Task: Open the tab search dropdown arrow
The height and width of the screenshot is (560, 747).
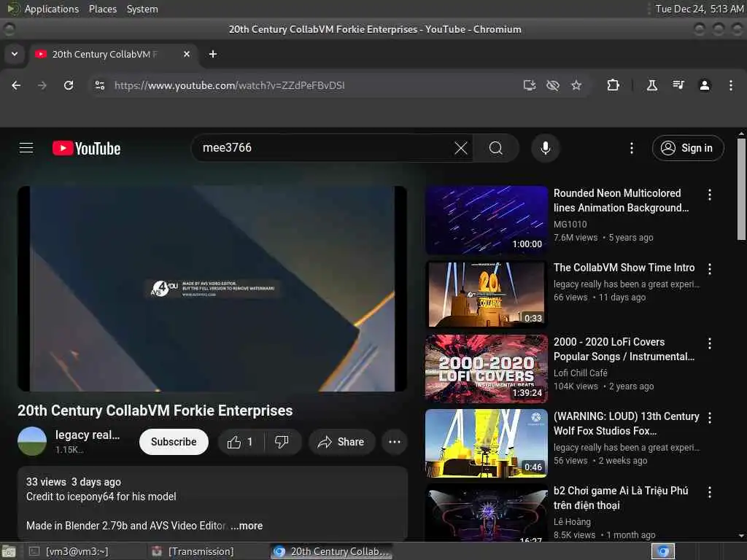Action: click(x=15, y=54)
